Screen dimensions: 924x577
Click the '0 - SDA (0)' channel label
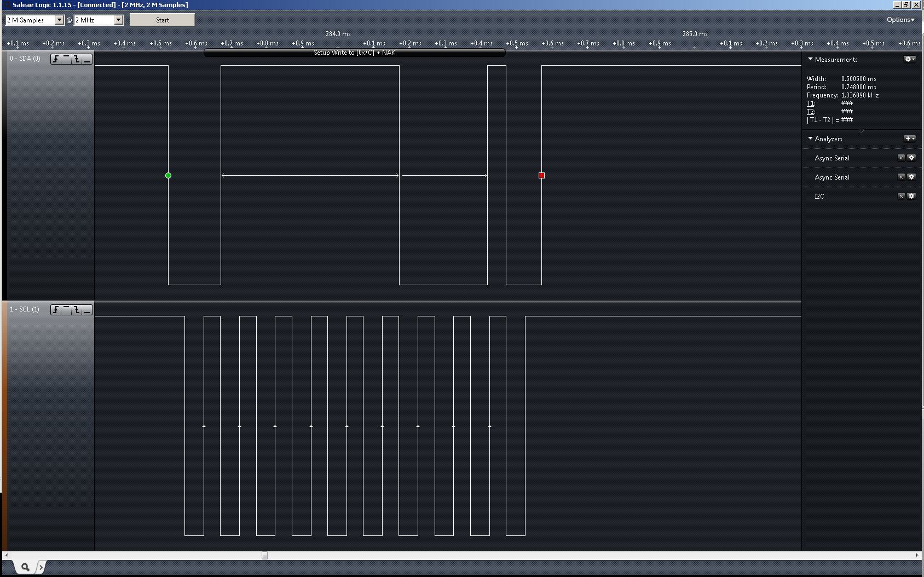point(25,59)
